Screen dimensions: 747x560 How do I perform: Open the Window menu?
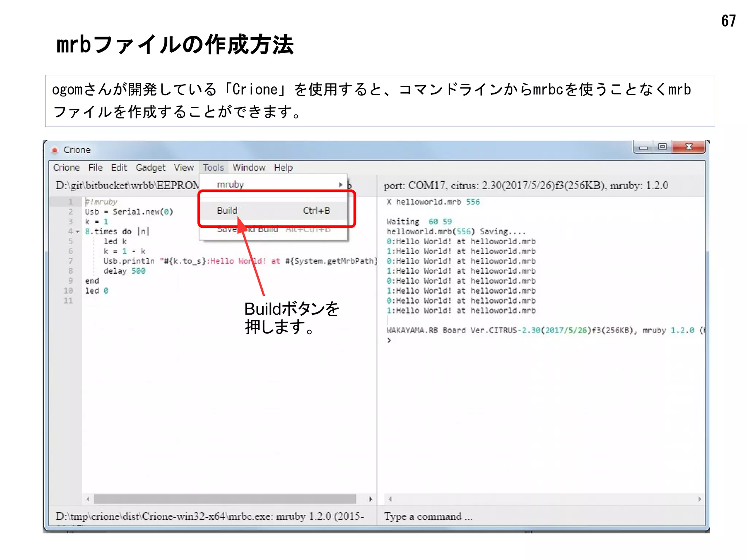[x=249, y=167]
